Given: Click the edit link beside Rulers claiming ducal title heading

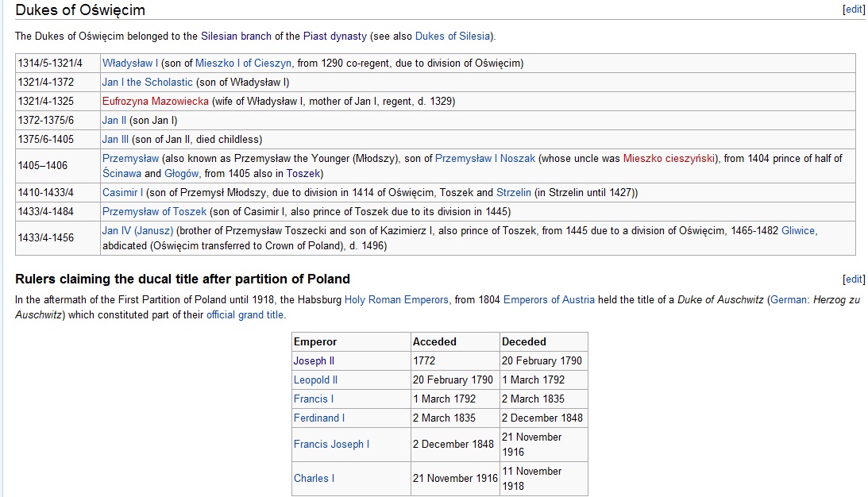Looking at the screenshot, I should [x=854, y=279].
